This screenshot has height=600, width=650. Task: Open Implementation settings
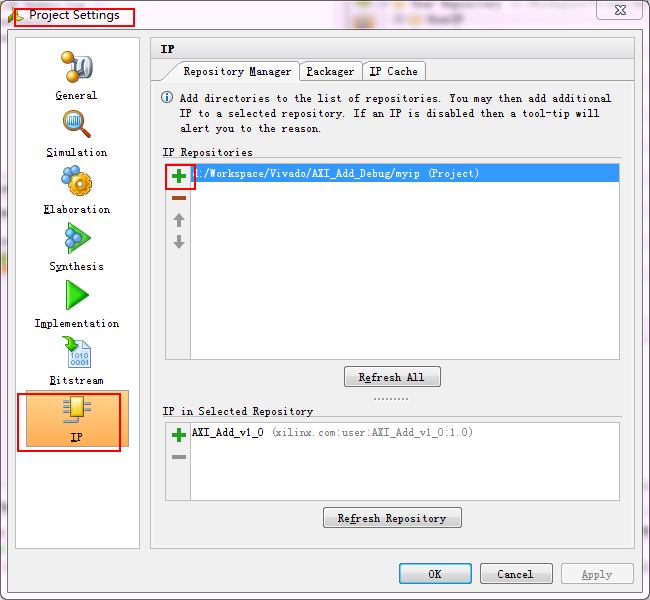[x=77, y=304]
